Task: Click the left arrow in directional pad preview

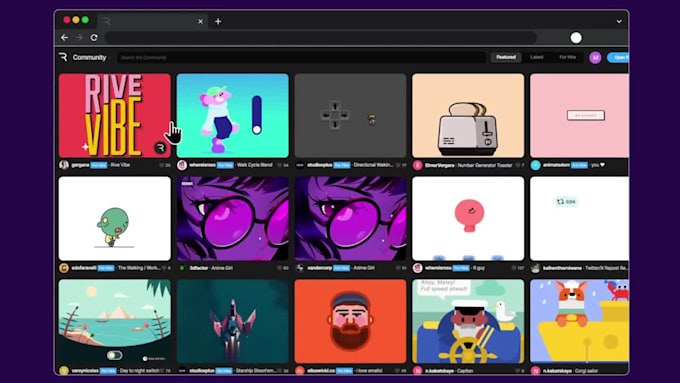Action: [325, 115]
